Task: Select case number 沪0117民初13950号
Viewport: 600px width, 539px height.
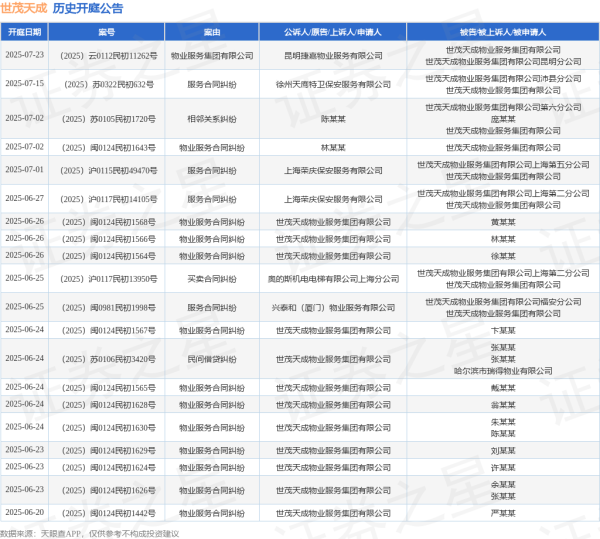Action: coord(109,279)
